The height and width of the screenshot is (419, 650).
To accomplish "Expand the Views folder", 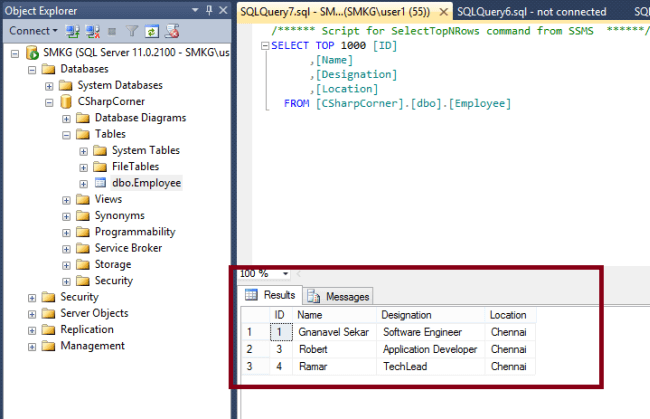I will pyautogui.click(x=66, y=200).
